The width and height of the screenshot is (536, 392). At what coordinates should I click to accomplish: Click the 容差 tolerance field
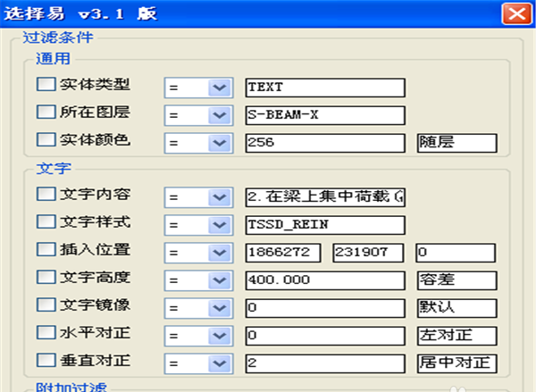tap(456, 280)
